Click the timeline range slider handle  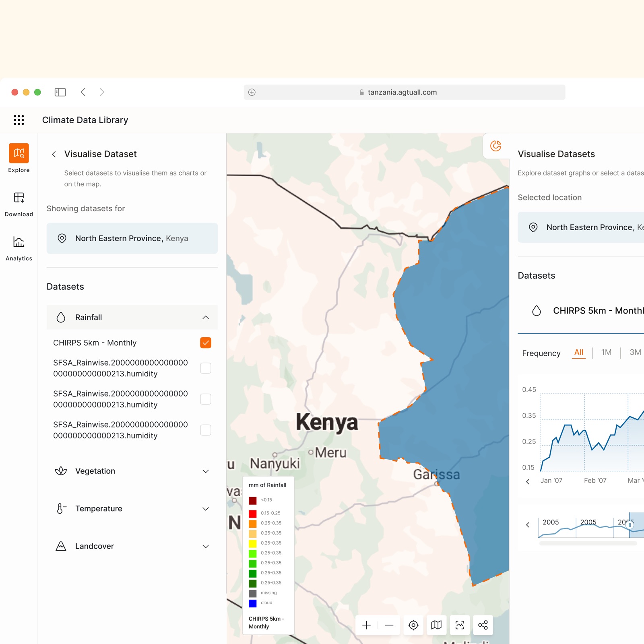click(630, 525)
